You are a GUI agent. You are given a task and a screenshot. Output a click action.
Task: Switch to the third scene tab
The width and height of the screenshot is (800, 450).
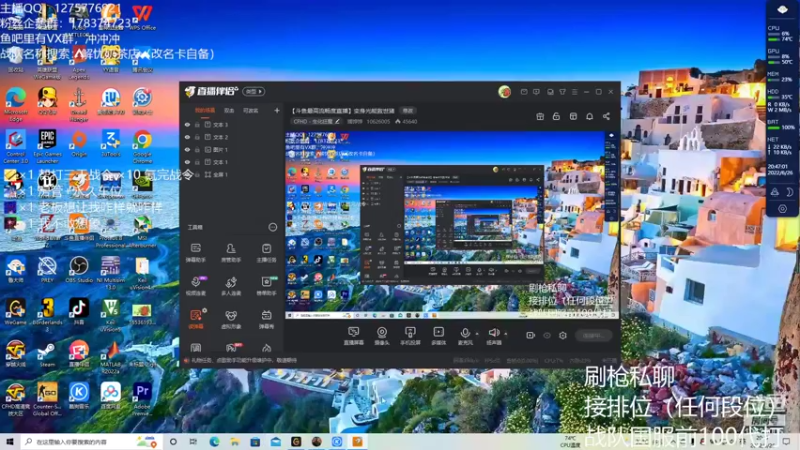pos(251,110)
